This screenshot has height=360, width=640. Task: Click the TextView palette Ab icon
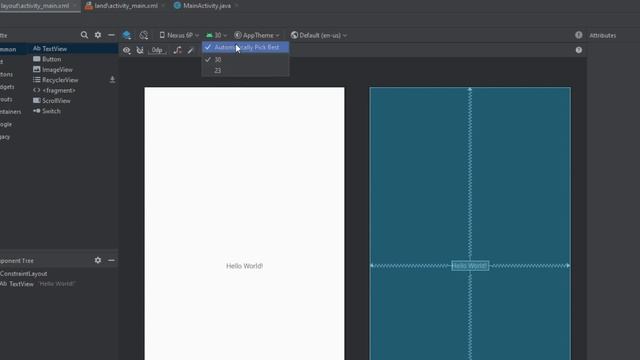click(x=37, y=49)
